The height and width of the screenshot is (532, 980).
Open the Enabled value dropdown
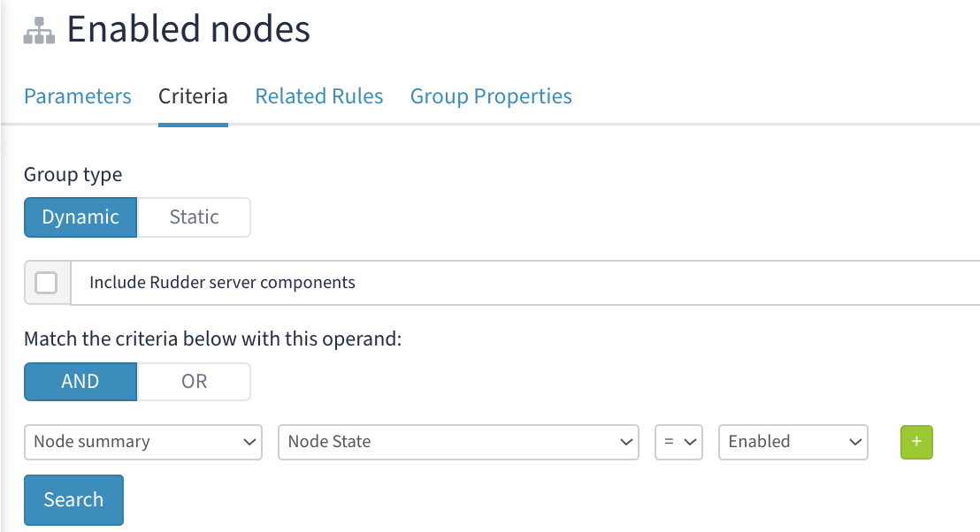[793, 442]
